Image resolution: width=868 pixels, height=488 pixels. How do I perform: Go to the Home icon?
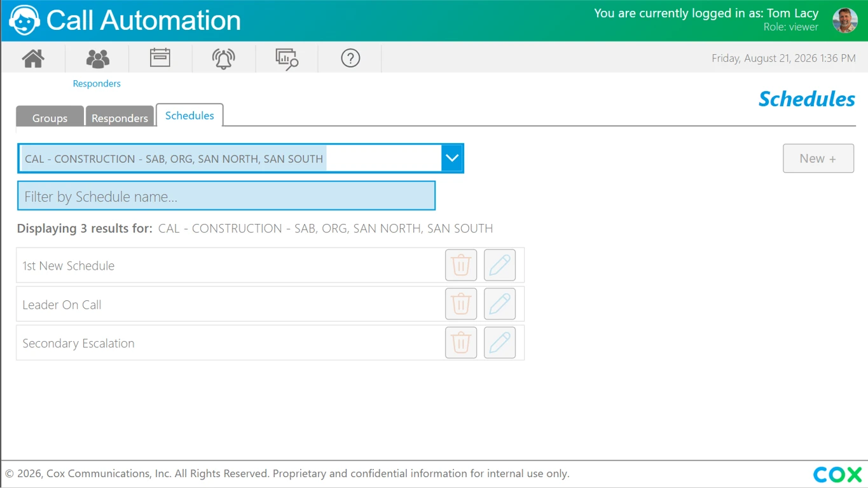(x=33, y=59)
